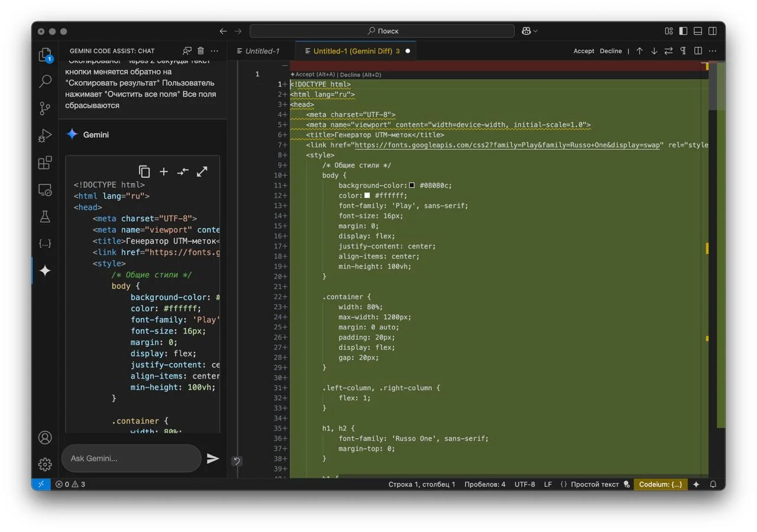Open editor more actions ellipsis menu
This screenshot has height=532, width=757.
pos(713,51)
